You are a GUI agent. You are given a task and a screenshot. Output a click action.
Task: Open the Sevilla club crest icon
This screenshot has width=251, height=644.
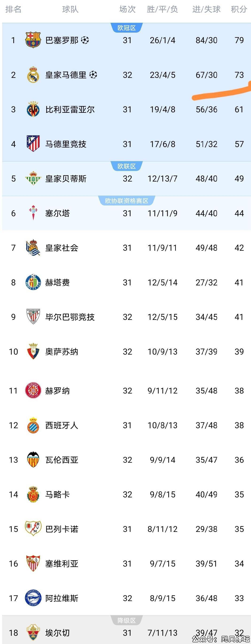33,564
